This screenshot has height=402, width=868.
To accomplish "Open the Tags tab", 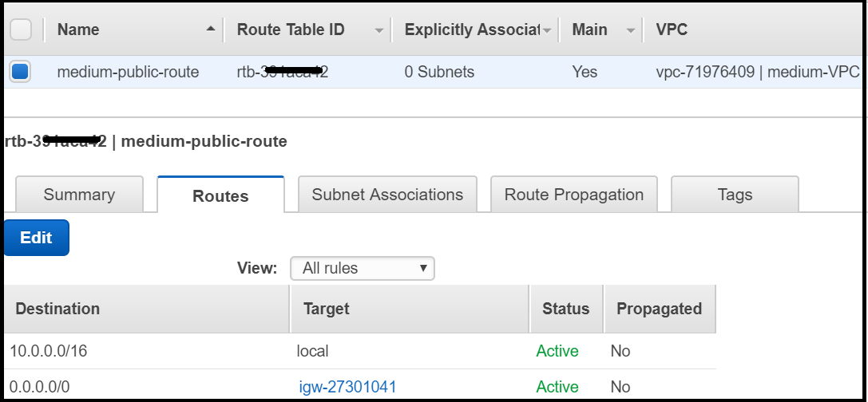I will click(735, 195).
